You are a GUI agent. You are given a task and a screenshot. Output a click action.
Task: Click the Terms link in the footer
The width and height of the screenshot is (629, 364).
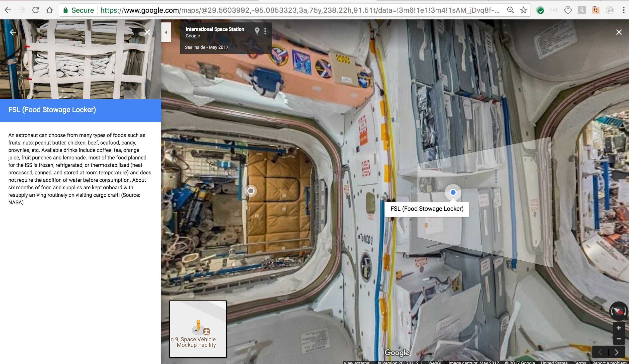tap(579, 362)
